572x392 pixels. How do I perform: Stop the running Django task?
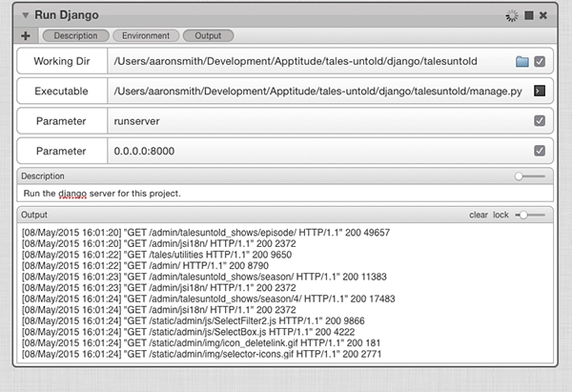click(528, 15)
